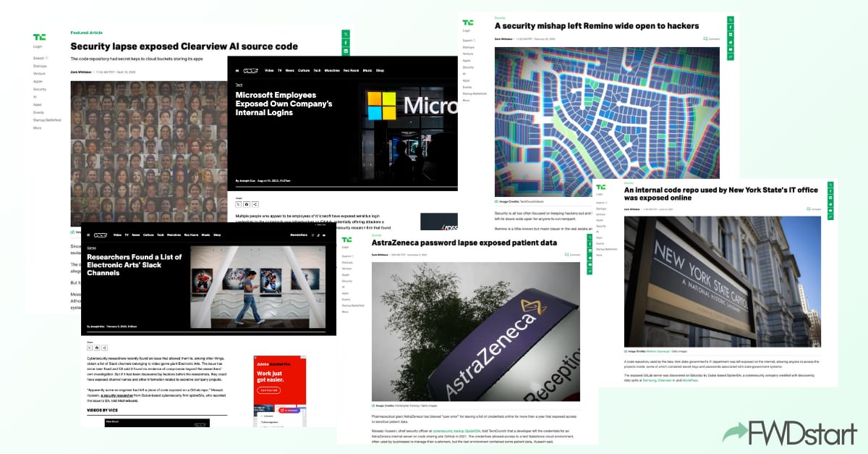Click the "Security lapse exposed Clearview AI source code" headline
This screenshot has width=868, height=454.
(184, 46)
